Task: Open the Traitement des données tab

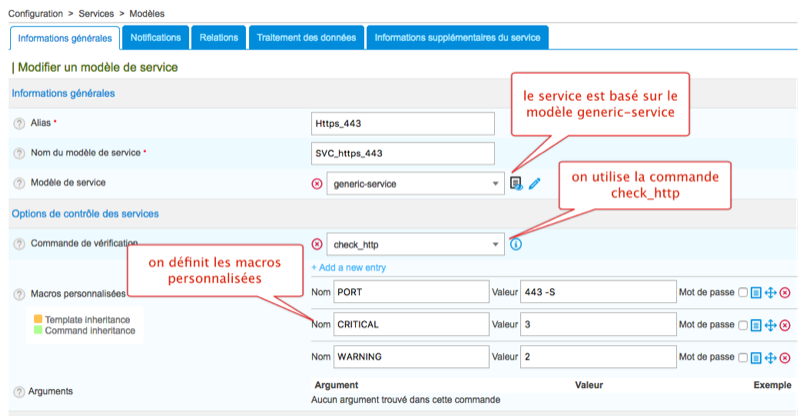Action: click(x=306, y=38)
